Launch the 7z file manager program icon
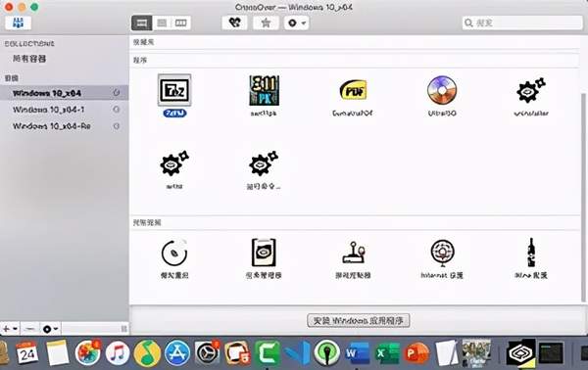588x370 pixels. [174, 90]
